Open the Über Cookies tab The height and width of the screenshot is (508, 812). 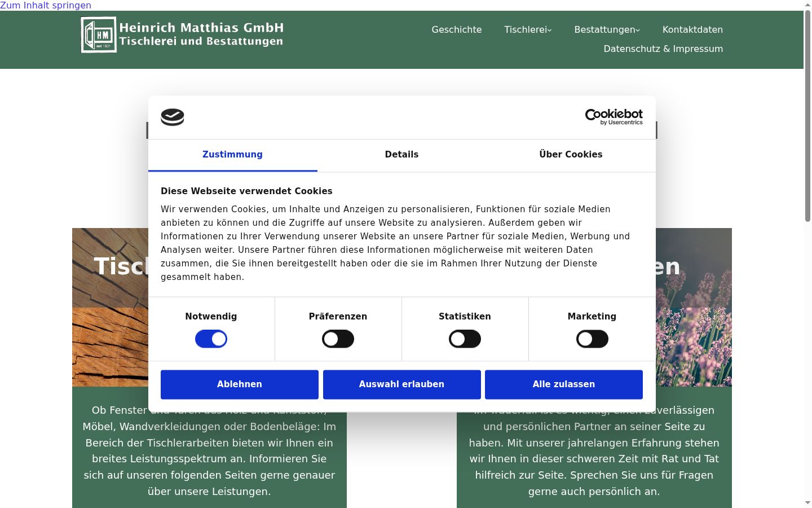(x=571, y=155)
